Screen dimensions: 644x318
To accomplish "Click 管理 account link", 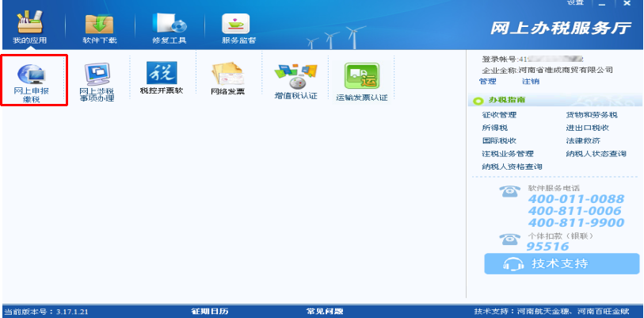I will pos(488,81).
